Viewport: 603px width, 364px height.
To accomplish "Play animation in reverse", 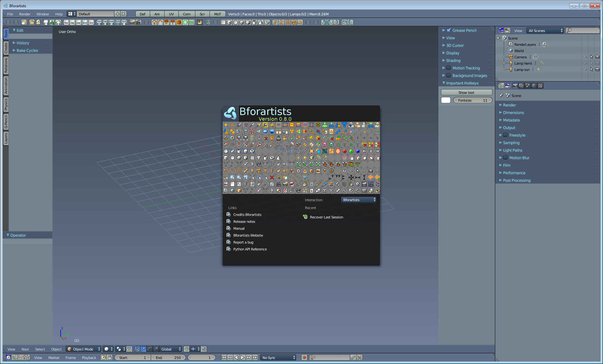I will coord(236,357).
